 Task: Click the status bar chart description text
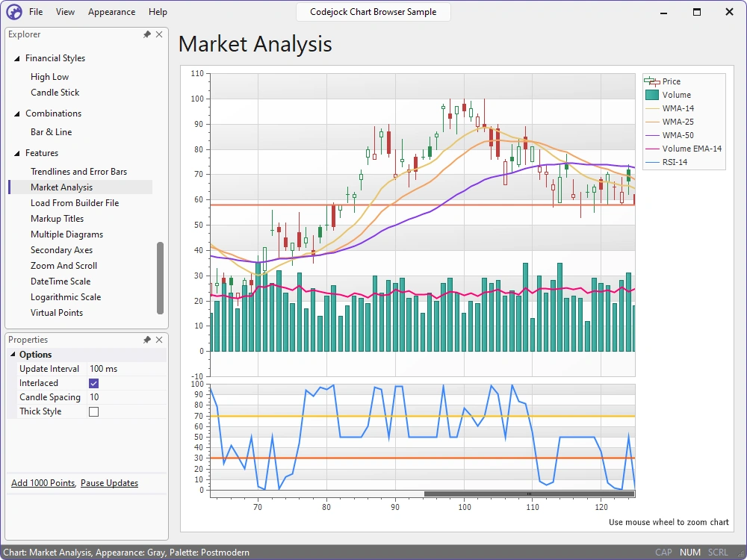(x=126, y=553)
